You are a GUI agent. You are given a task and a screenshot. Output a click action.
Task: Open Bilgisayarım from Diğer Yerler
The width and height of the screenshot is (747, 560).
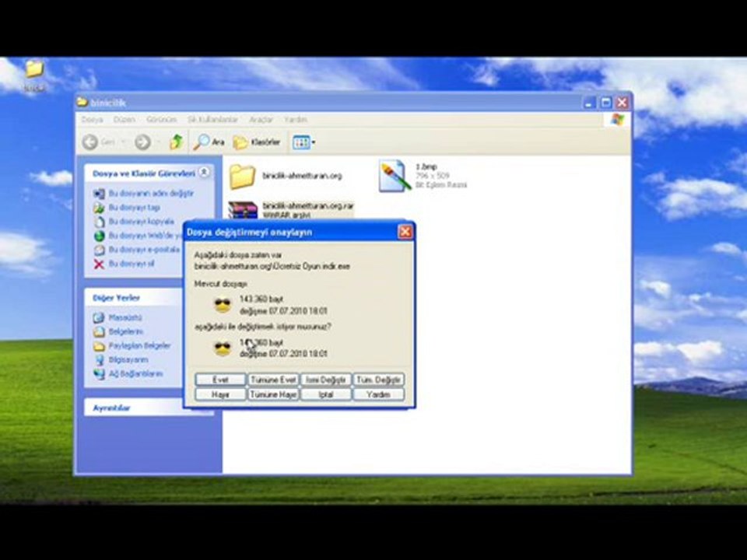(128, 359)
